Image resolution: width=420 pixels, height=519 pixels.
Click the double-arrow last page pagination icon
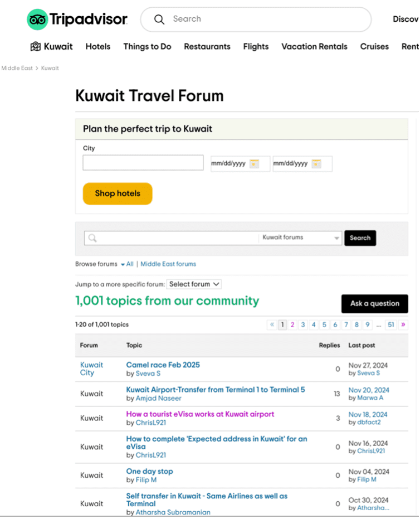pyautogui.click(x=403, y=324)
